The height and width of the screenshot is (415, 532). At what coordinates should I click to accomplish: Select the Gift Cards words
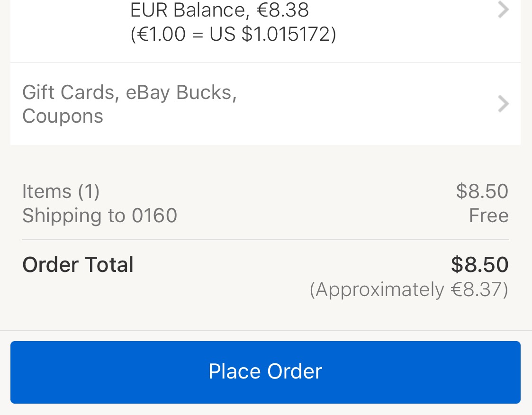click(x=68, y=92)
